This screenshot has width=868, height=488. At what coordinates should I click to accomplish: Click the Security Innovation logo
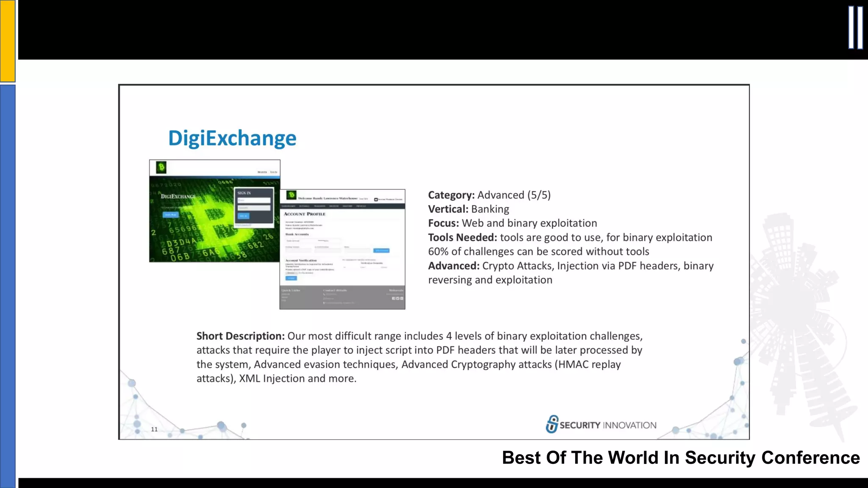601,424
